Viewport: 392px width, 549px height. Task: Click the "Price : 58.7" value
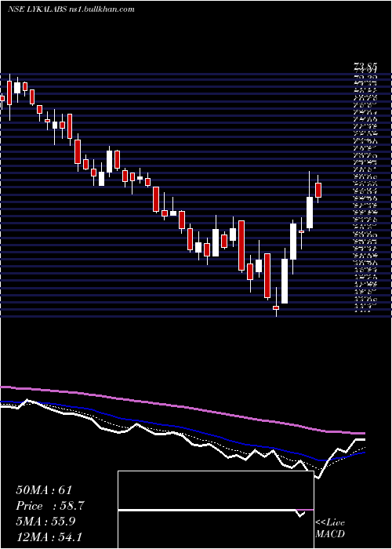click(50, 506)
